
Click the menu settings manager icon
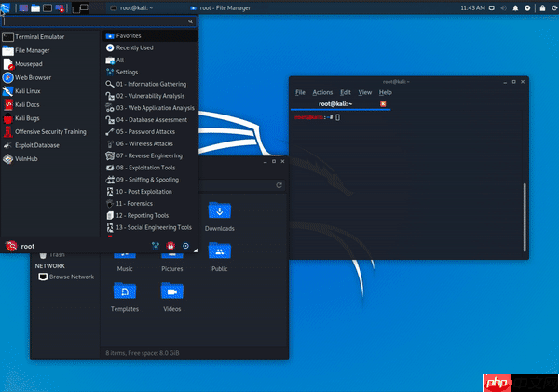coord(156,246)
